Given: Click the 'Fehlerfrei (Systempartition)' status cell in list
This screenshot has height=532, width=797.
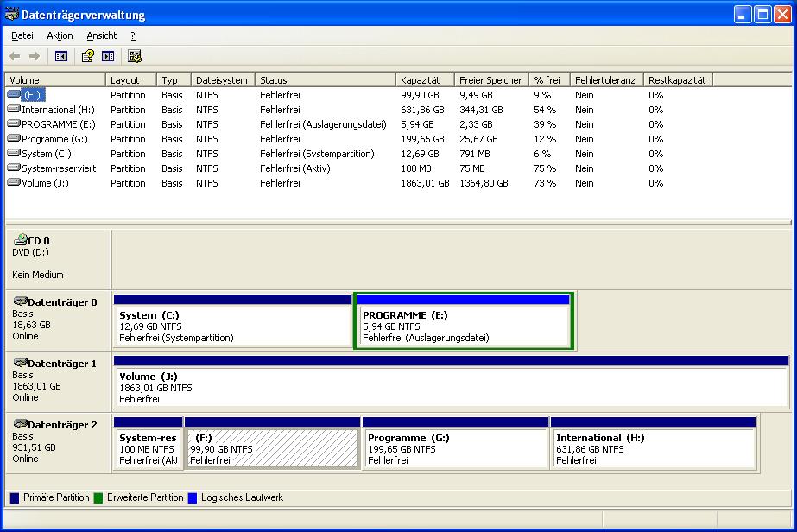Looking at the screenshot, I should [317, 154].
